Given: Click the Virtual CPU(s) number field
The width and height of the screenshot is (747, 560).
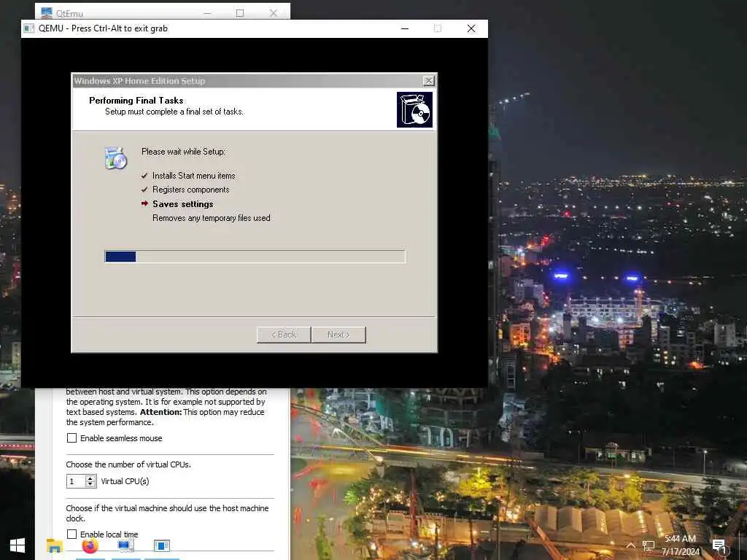Looking at the screenshot, I should point(76,481).
